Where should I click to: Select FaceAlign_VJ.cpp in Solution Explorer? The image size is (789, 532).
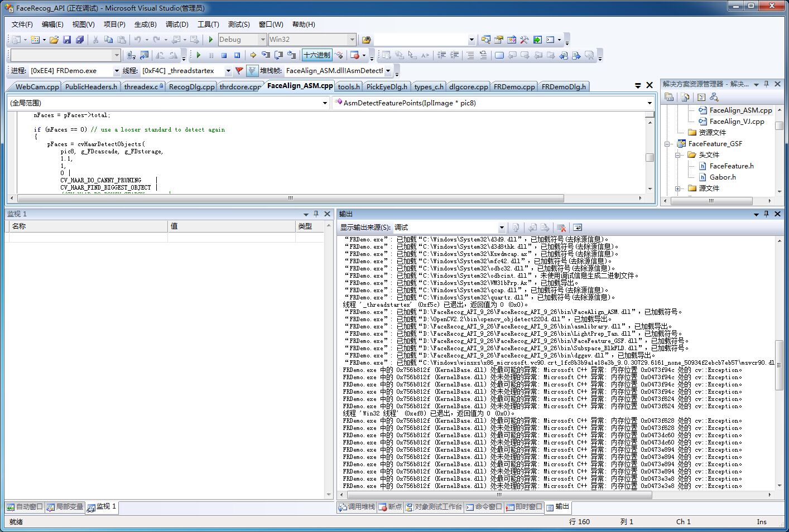coord(737,122)
